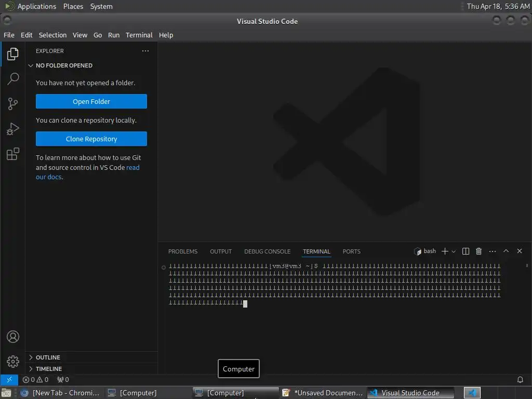Switch to Unsaved Document taskbar window

click(322, 393)
